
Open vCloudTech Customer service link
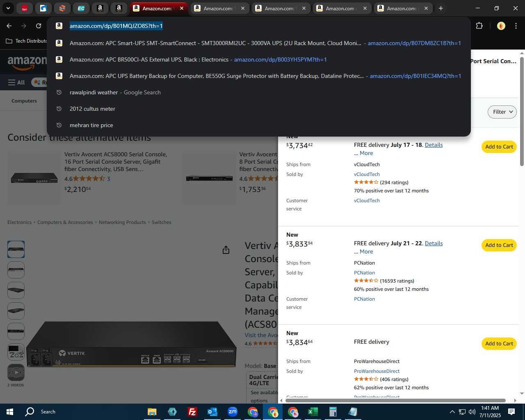pyautogui.click(x=367, y=201)
